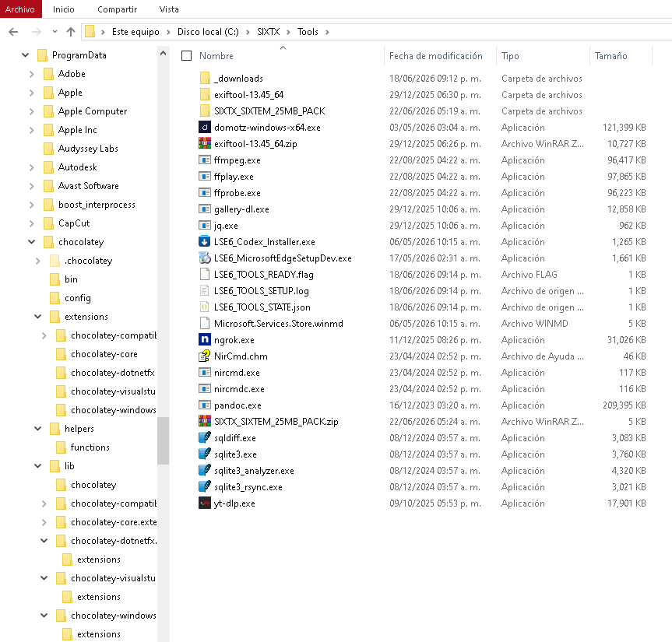This screenshot has height=642, width=672.
Task: Tick the select-all checkbox beside Nombre
Action: 186,56
